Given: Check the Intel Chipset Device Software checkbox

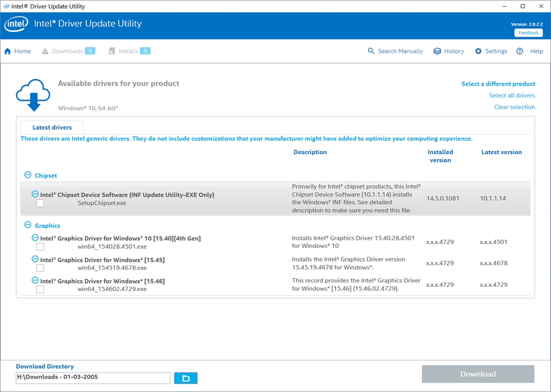Looking at the screenshot, I should (x=40, y=202).
